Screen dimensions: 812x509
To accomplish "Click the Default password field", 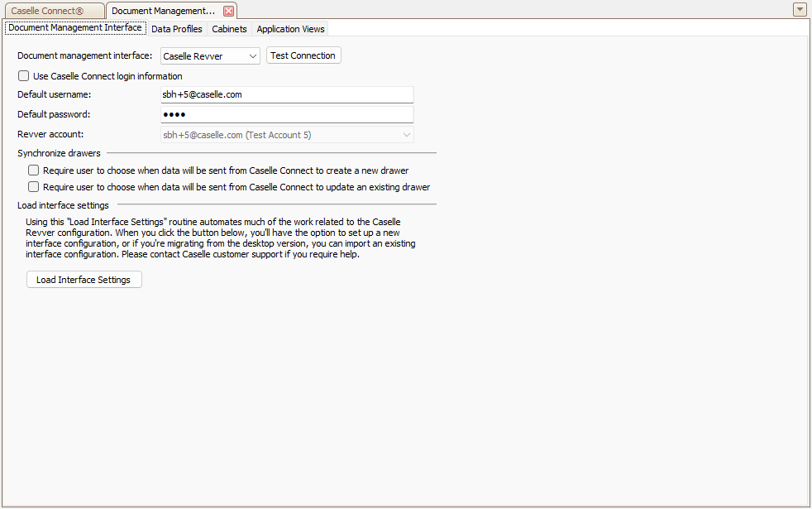I will [x=287, y=114].
